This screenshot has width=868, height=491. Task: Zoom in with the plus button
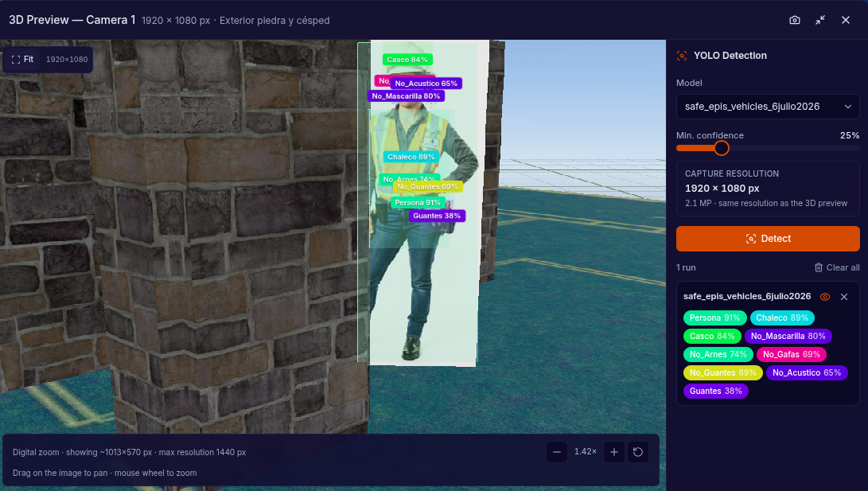[614, 452]
